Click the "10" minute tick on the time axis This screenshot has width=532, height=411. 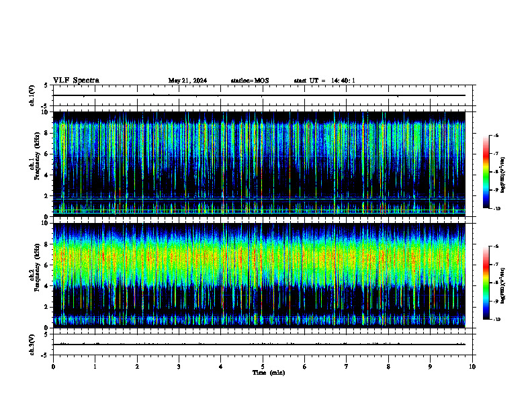[472, 367]
